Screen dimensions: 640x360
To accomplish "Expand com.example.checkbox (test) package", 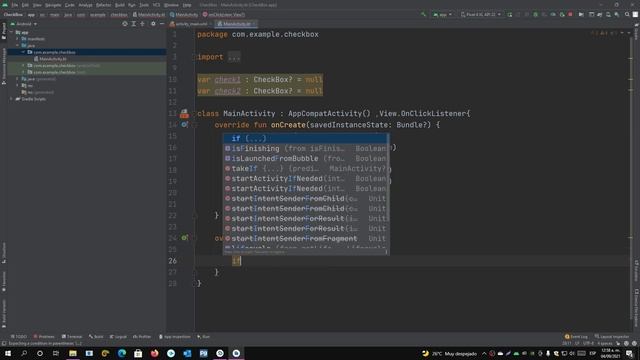I will 23,72.
